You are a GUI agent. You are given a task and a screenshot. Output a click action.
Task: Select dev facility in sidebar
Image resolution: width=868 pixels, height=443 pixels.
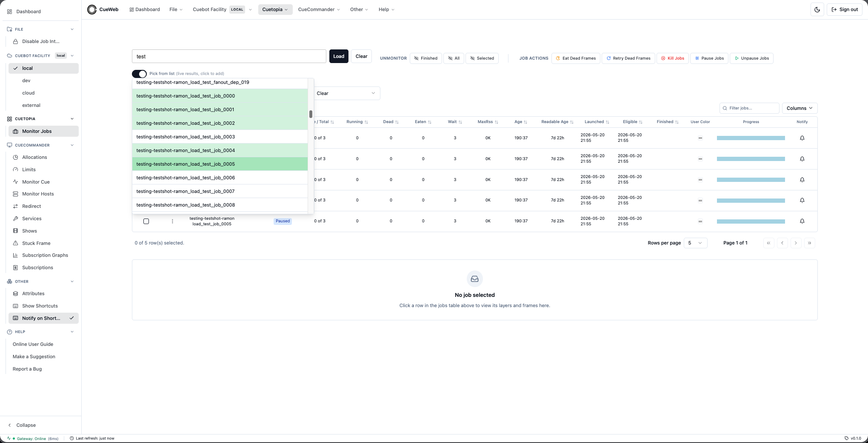(43, 81)
